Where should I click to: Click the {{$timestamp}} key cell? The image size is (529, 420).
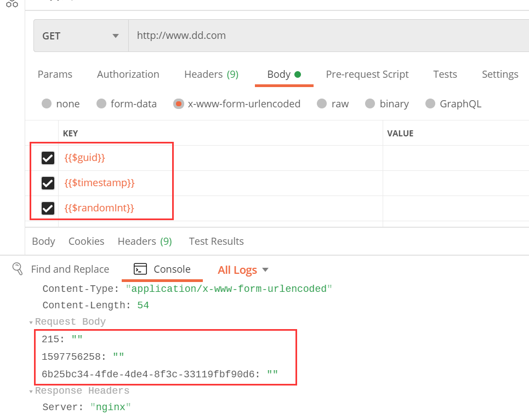point(220,183)
